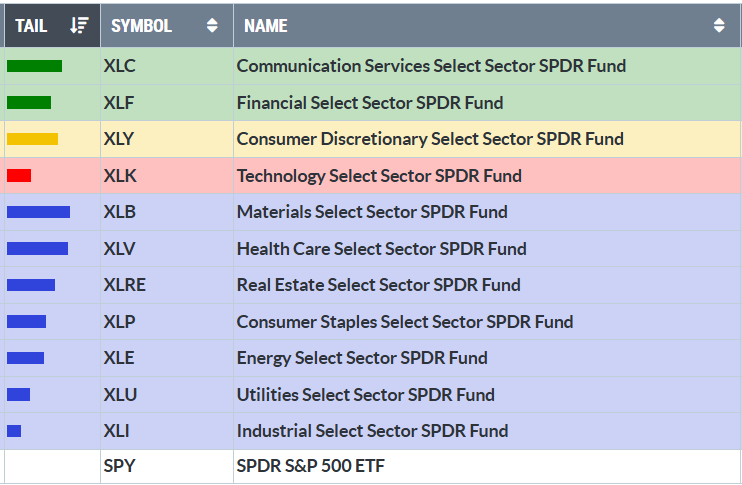Select Energy Select Sector SPDR Fund name
This screenshot has width=742, height=485.
point(362,358)
